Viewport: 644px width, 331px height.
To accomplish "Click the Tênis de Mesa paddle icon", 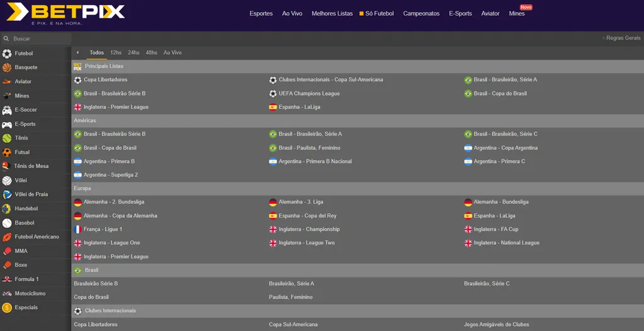I will [x=6, y=166].
